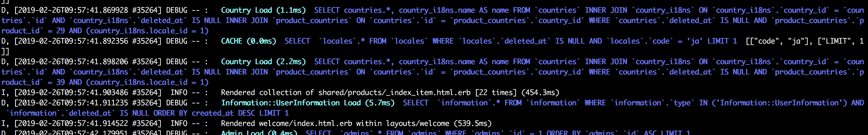Select 'product_id` = 39' condition text

pos(33,82)
